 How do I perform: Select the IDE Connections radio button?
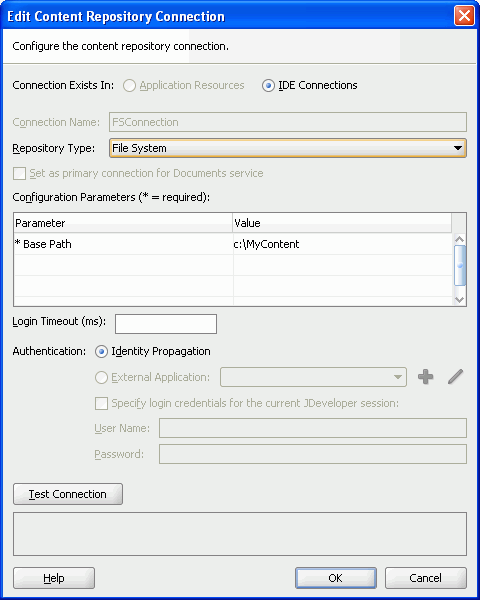point(268,85)
